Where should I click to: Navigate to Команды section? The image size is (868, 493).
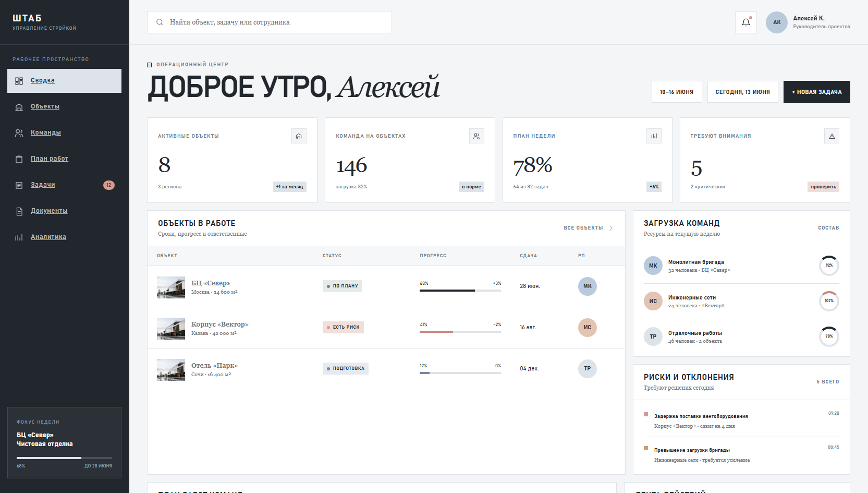click(x=64, y=133)
